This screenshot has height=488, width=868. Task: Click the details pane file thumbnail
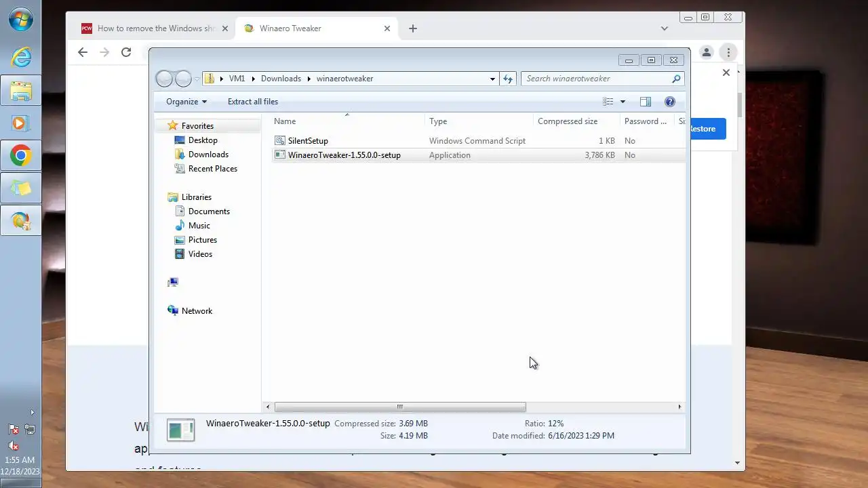181,430
